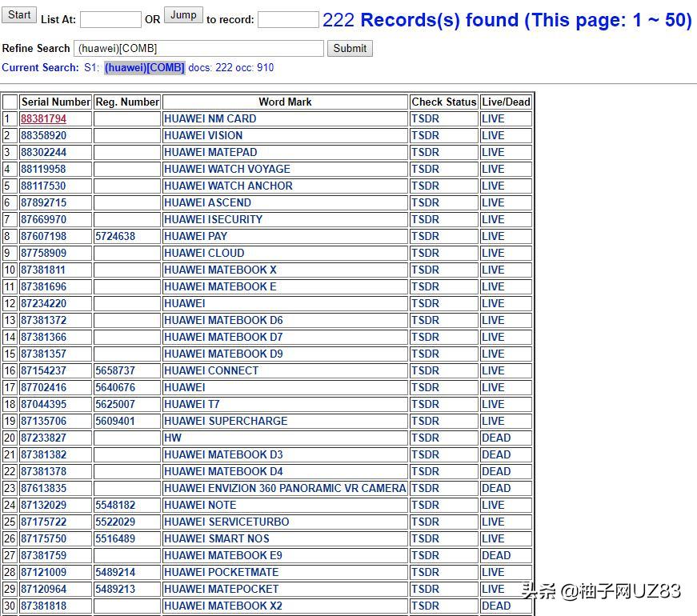Open the HUAWEI MATEPAD word mark

[210, 153]
